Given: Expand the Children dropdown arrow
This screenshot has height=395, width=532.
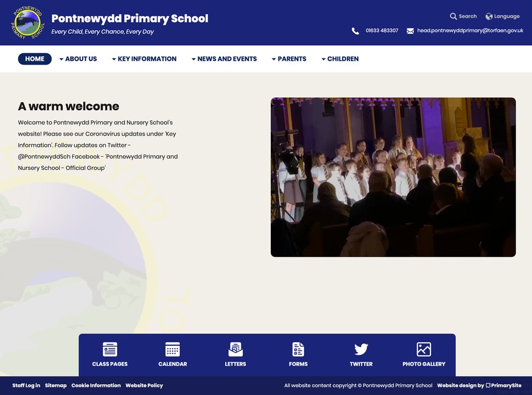Looking at the screenshot, I should [324, 59].
